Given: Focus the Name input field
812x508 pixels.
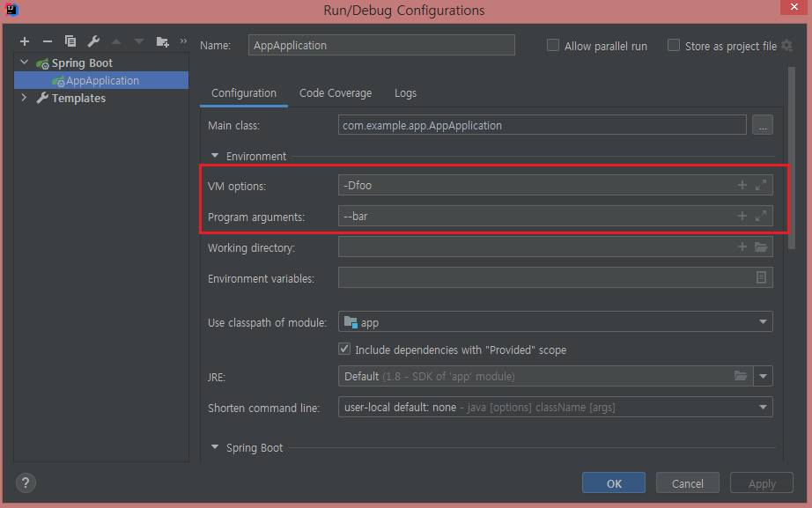Looking at the screenshot, I should [x=381, y=45].
